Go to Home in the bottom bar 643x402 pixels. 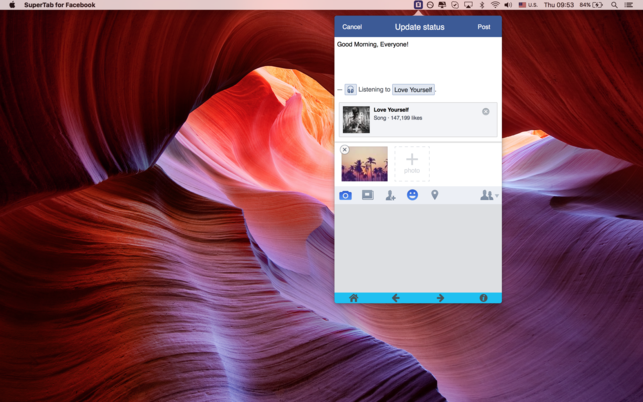(x=353, y=298)
